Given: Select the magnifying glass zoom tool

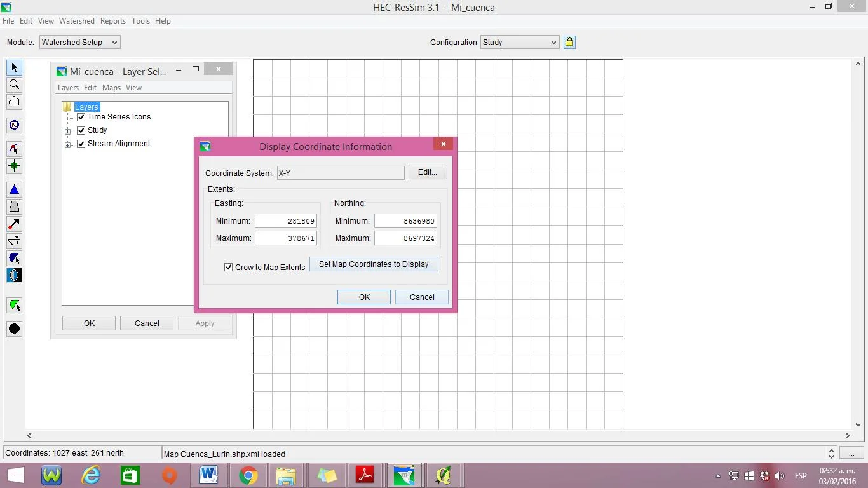Looking at the screenshot, I should pos(14,85).
